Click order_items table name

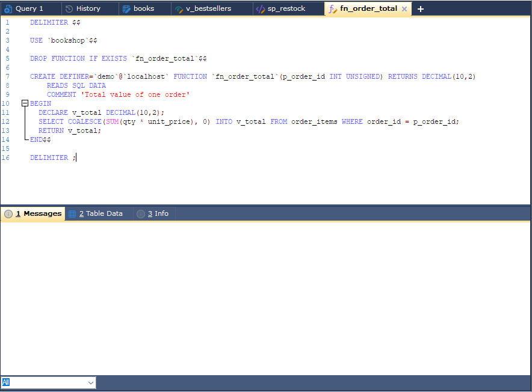pyautogui.click(x=314, y=121)
